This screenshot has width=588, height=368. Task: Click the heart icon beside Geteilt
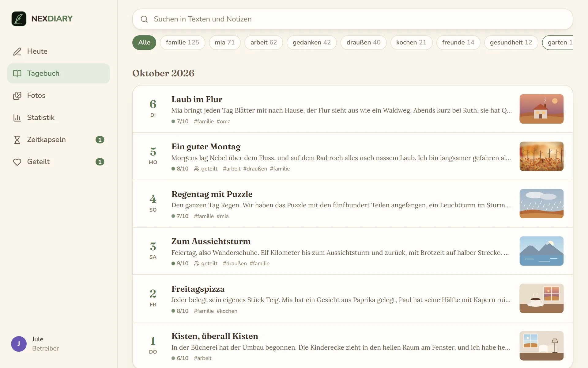17,162
